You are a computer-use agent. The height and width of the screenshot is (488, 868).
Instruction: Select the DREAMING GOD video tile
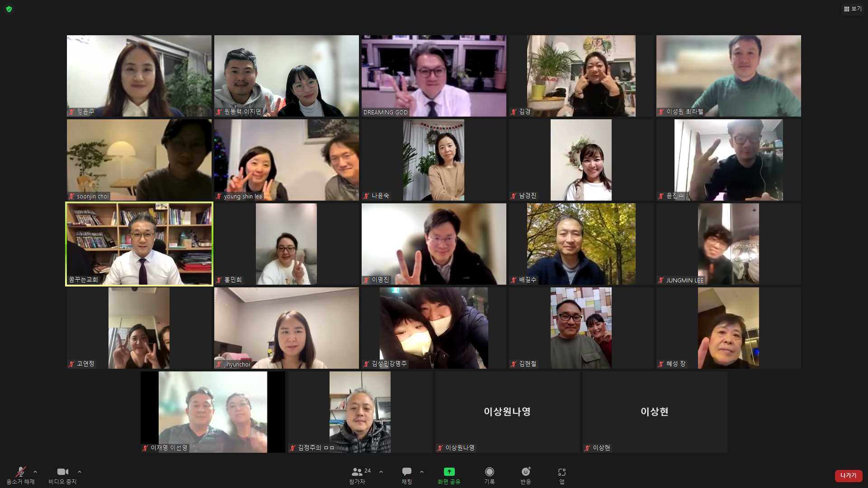tap(434, 76)
